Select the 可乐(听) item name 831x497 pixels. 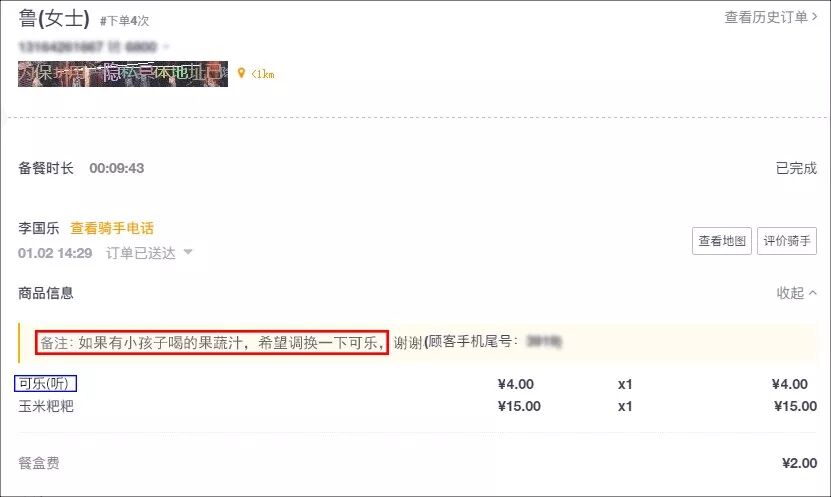point(45,383)
